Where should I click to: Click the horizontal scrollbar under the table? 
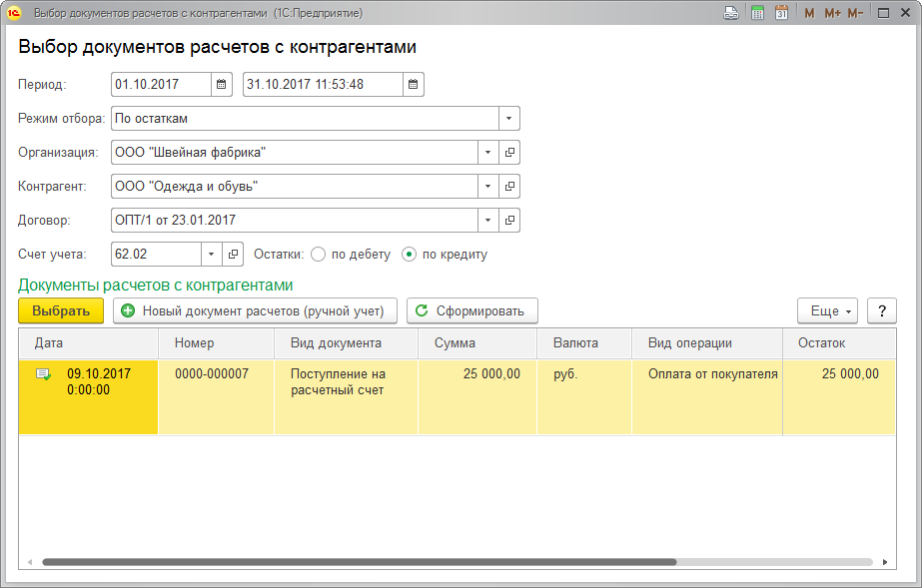click(x=360, y=562)
